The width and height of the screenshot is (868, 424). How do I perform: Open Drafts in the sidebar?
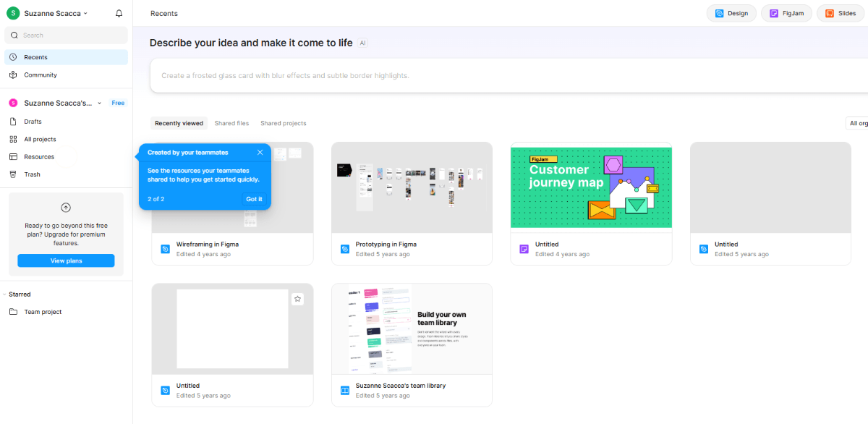[66, 122]
